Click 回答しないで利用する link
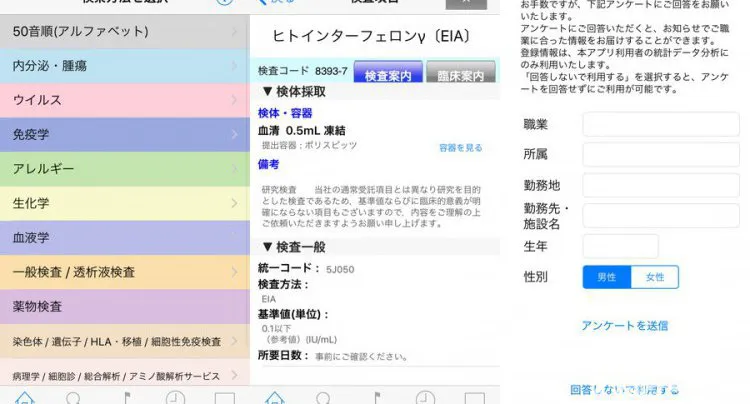Screen dimensions: 750x404 tap(625, 390)
